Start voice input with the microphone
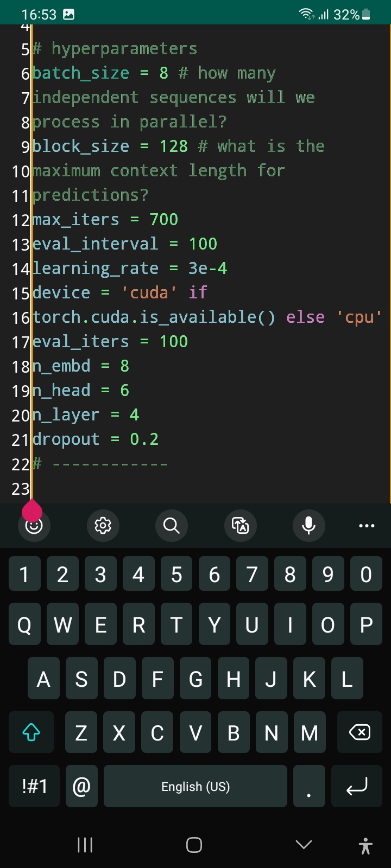Image resolution: width=391 pixels, height=868 pixels. [308, 526]
